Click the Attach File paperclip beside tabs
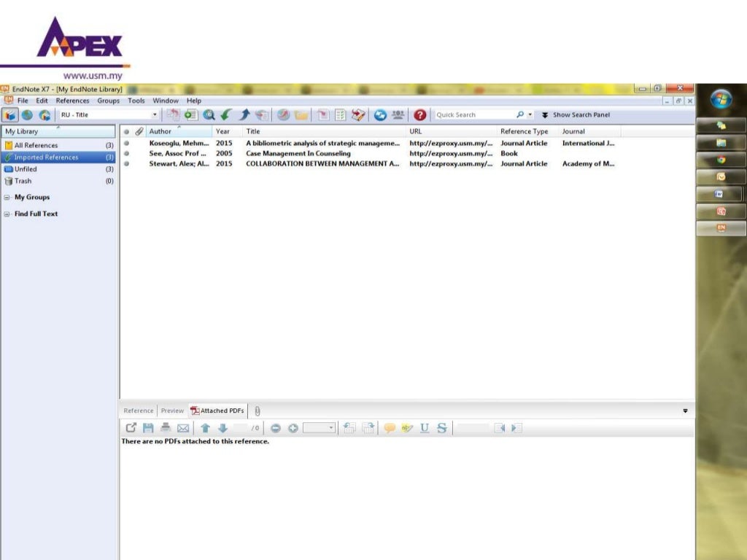This screenshot has height=560, width=747. [257, 411]
